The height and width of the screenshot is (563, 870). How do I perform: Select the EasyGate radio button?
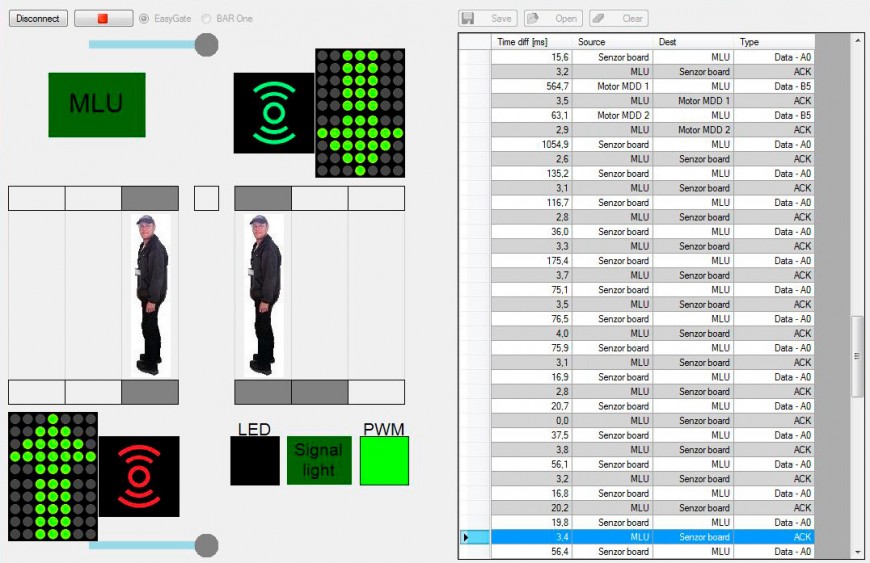coord(144,19)
